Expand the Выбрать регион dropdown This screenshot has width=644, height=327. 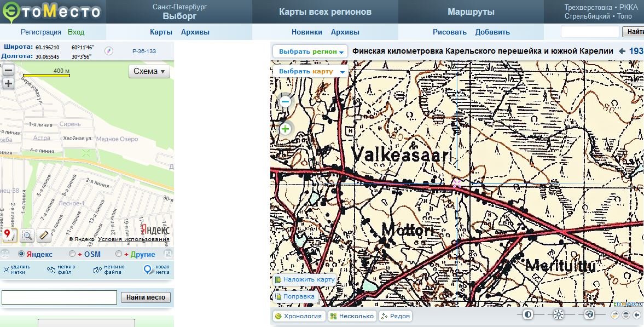[311, 51]
